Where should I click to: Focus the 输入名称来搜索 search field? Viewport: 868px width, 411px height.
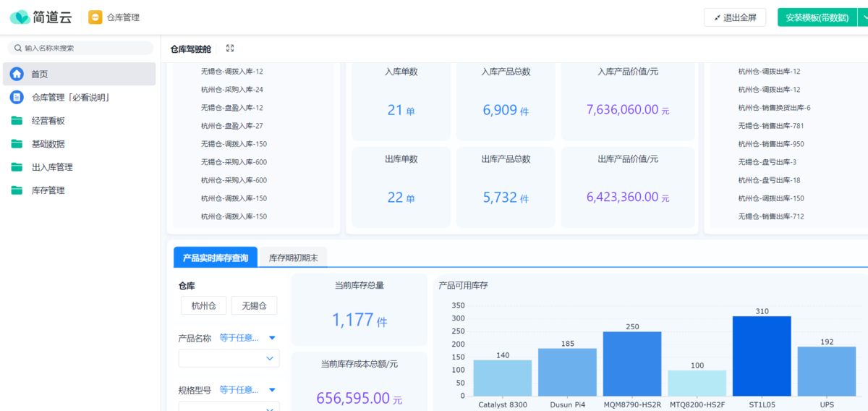point(81,48)
